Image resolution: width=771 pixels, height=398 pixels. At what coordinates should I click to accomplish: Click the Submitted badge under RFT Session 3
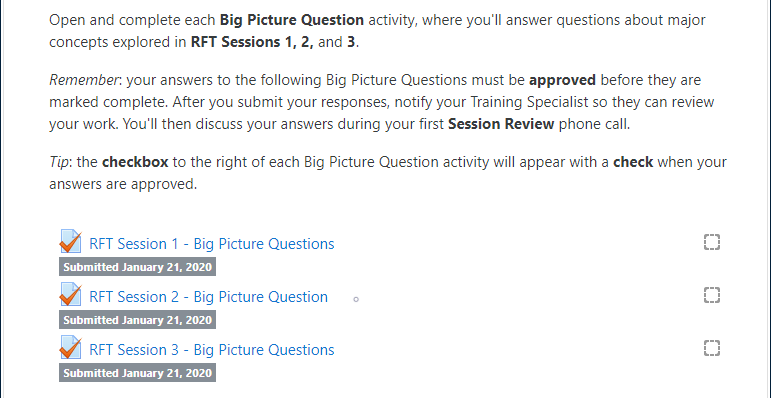tap(137, 373)
